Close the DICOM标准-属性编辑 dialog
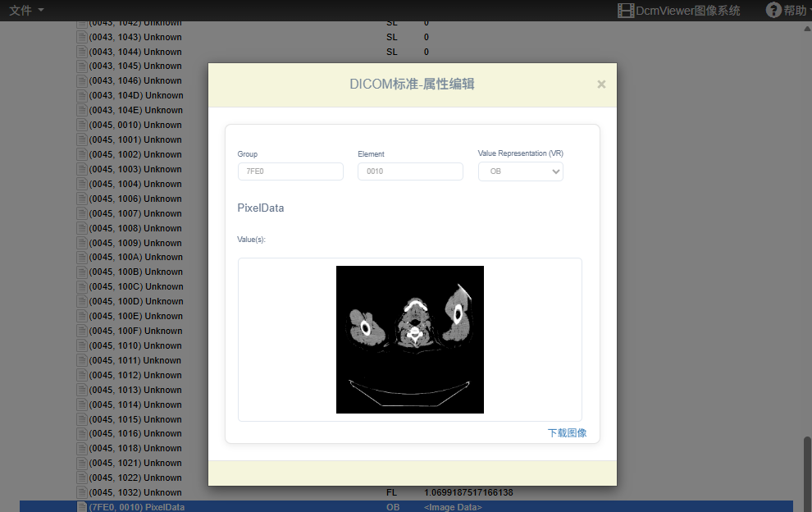The height and width of the screenshot is (512, 812). click(601, 84)
